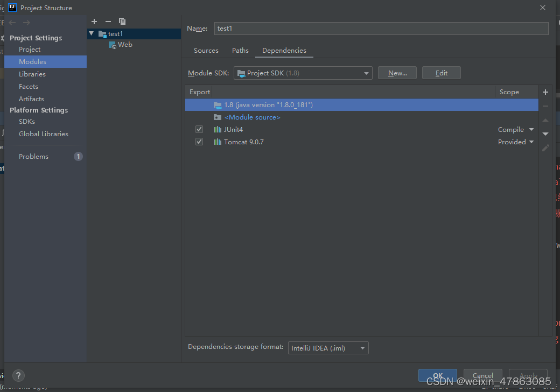The height and width of the screenshot is (392, 560).
Task: Go forward with the right arrow icon
Action: 26,23
